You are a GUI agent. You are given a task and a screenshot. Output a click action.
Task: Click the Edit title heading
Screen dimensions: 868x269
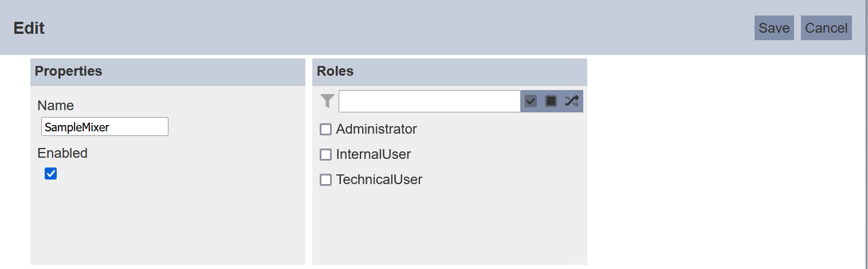[x=29, y=28]
